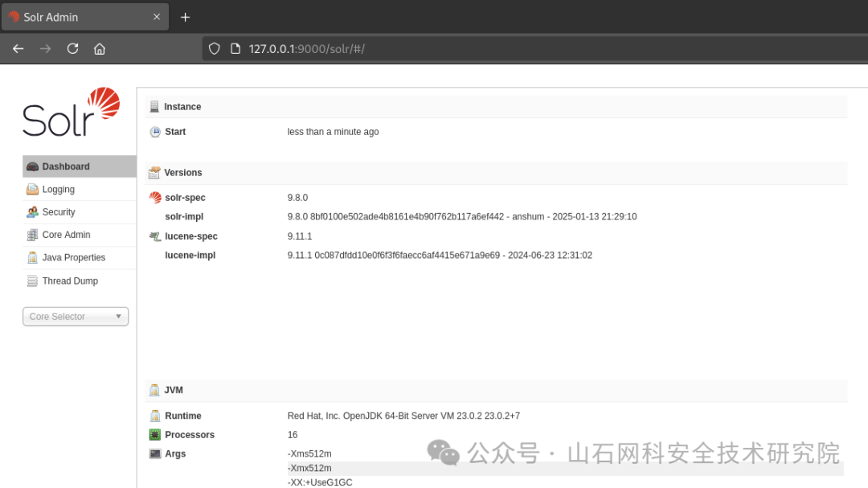Screen dimensions: 868x488
Task: Click the "less than a minute ago" value
Action: (x=334, y=132)
